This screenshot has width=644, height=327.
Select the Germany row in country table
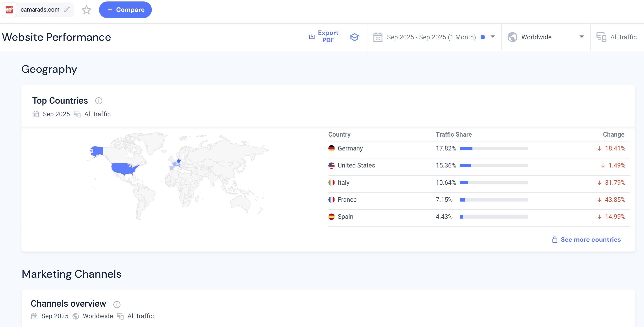tap(350, 148)
